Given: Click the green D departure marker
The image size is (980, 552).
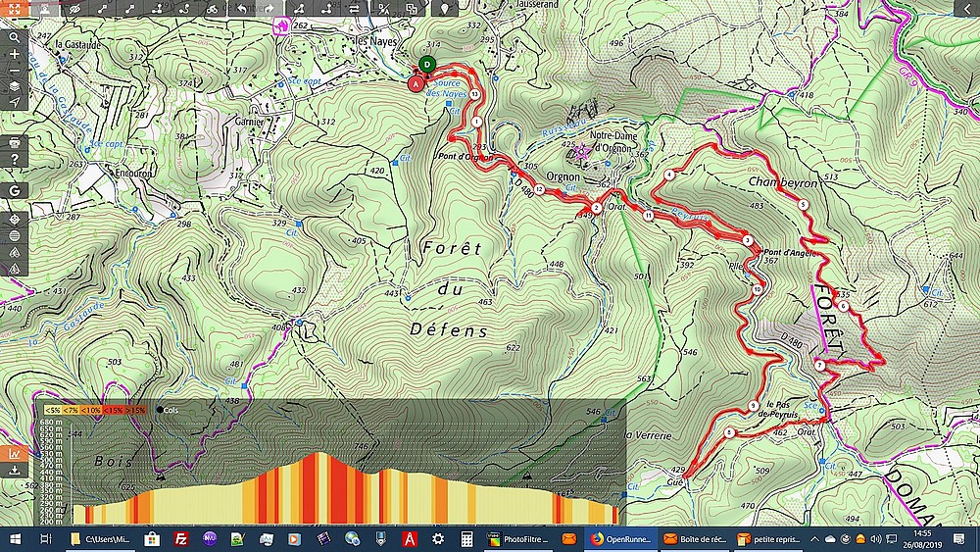Looking at the screenshot, I should [427, 64].
